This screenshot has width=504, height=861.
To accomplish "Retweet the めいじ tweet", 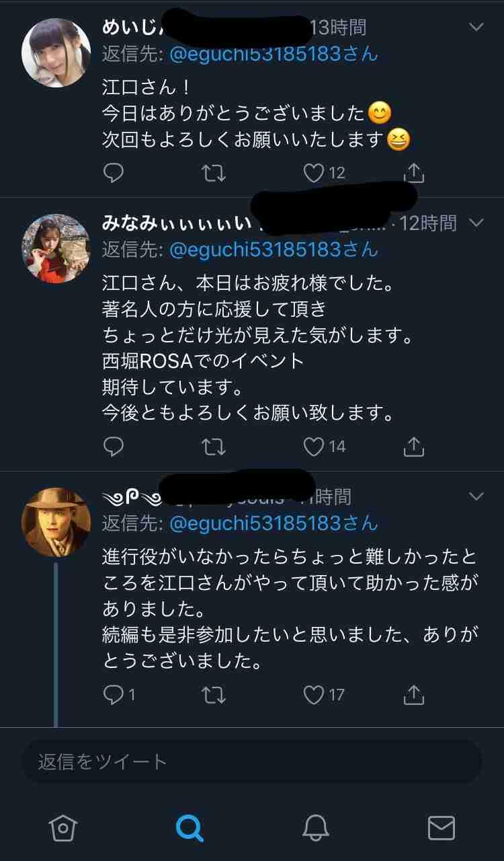I will point(214,173).
